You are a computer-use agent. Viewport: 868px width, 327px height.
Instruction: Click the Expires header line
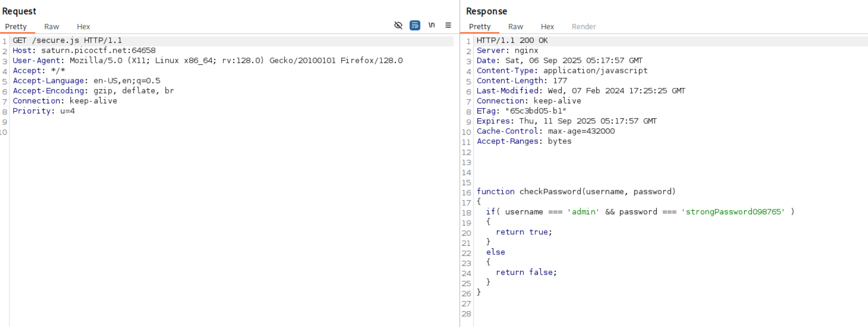567,121
